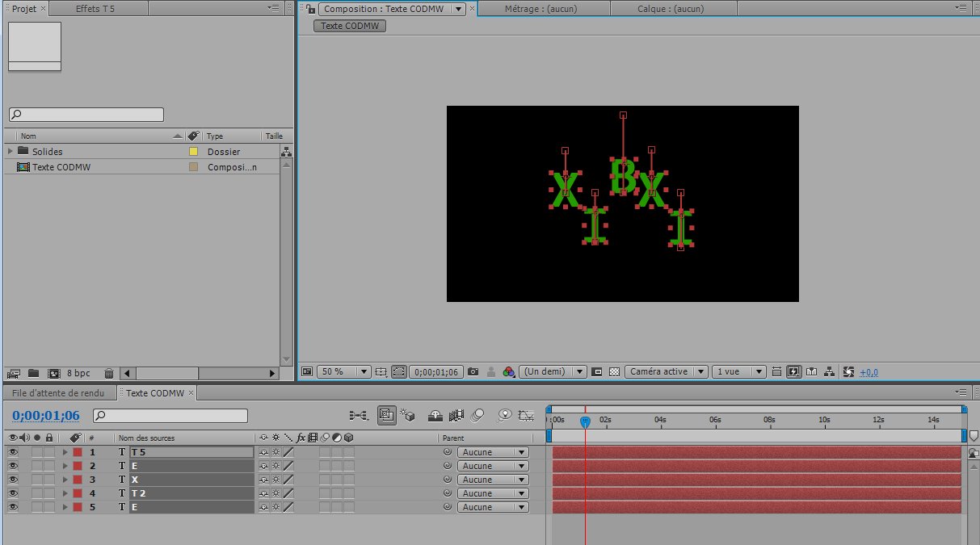980x545 pixels.
Task: Create a new folder in Project panel
Action: tap(33, 373)
